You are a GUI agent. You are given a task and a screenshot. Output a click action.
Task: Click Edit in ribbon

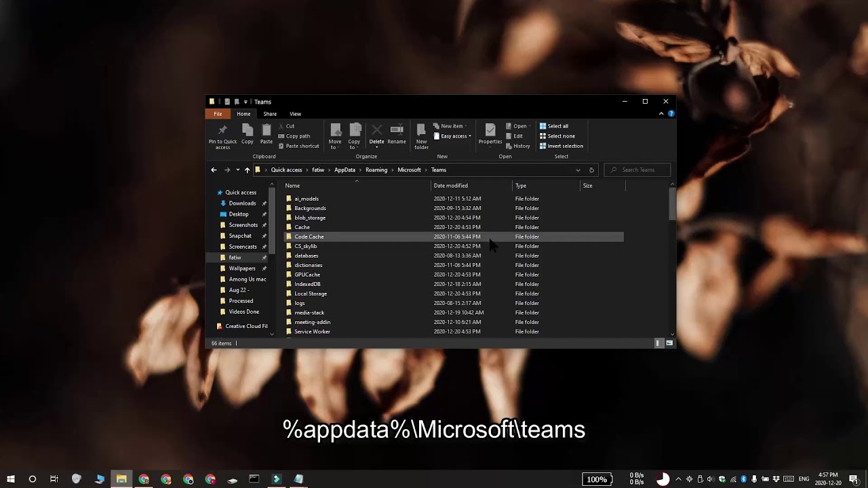tap(514, 136)
